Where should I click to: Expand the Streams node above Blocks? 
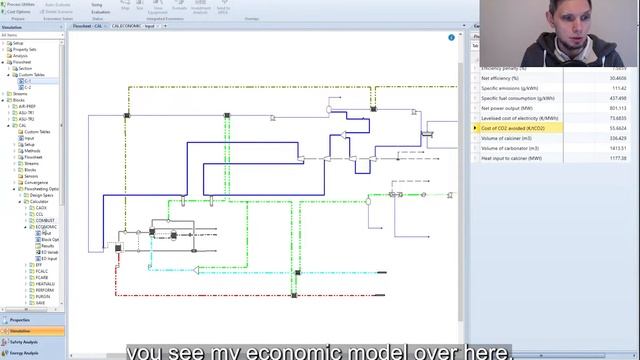click(3, 94)
